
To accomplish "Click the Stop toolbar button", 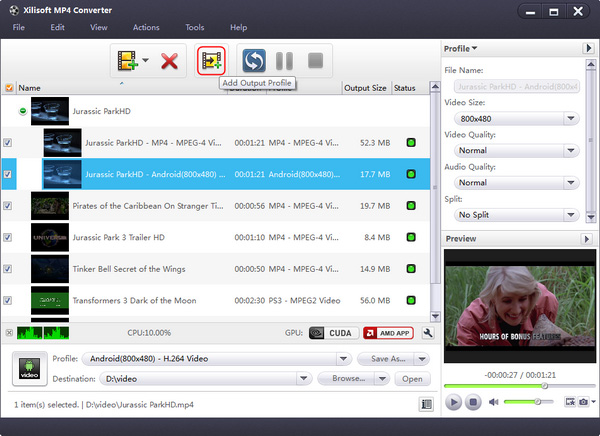I will coord(315,60).
